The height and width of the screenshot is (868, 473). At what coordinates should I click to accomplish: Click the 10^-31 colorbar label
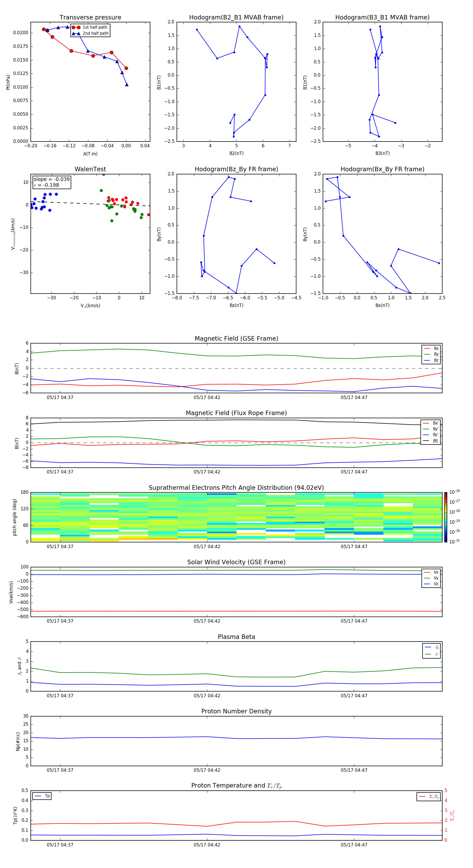(x=455, y=542)
